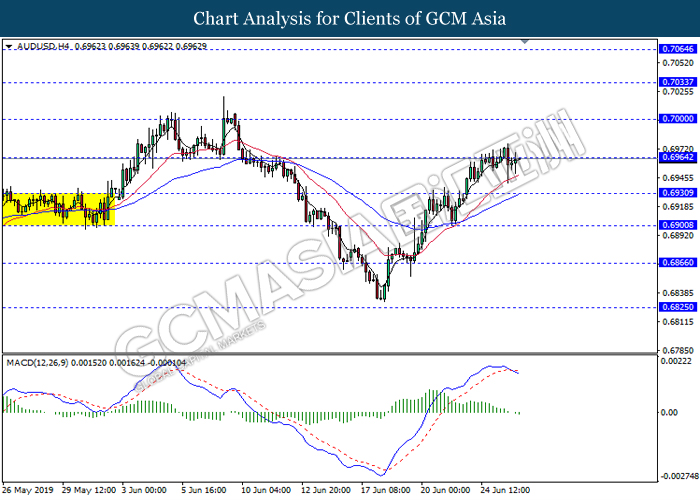Click the MACD(12,26,9) indicator label
Image resolution: width=700 pixels, height=500 pixels.
pos(38,363)
